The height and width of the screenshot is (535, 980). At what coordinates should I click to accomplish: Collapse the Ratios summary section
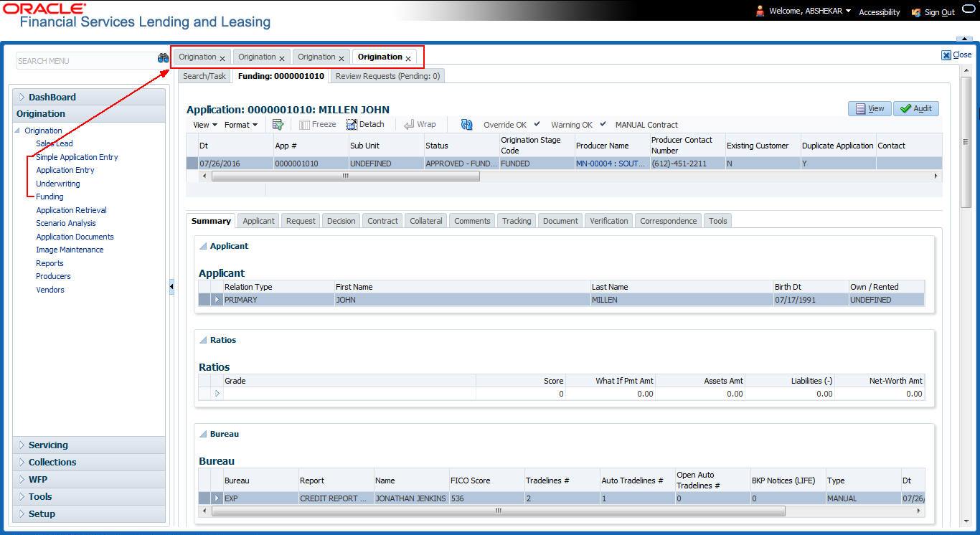tap(202, 340)
